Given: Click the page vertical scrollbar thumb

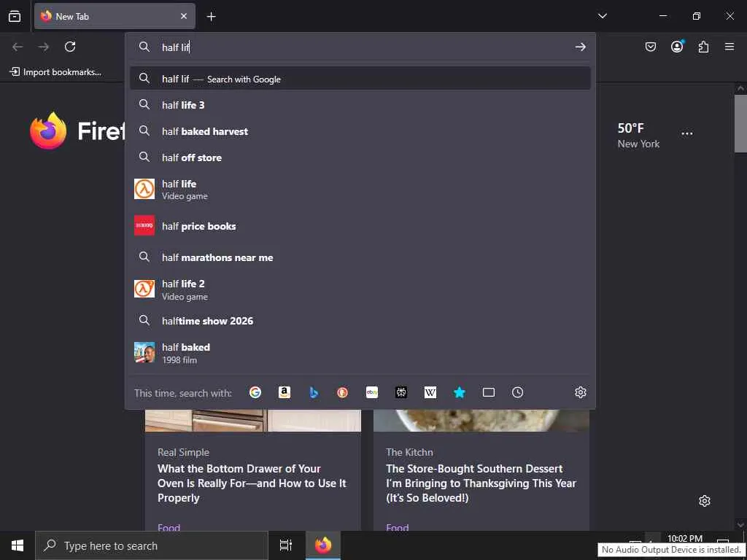Looking at the screenshot, I should coord(740,123).
